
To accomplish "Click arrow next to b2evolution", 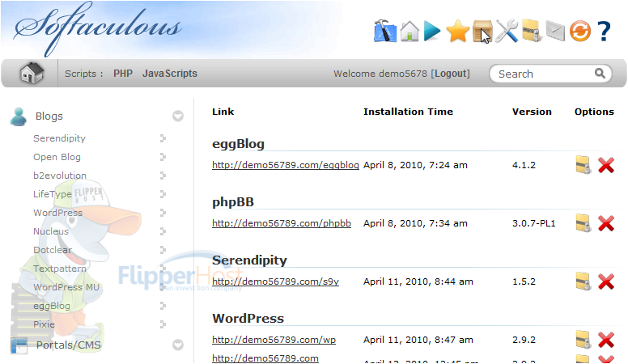I will [163, 176].
